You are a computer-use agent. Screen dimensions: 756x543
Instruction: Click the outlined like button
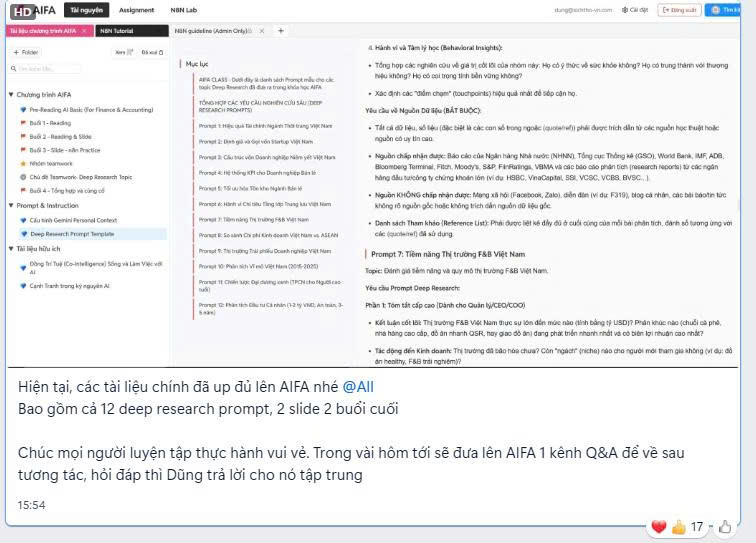tap(725, 528)
